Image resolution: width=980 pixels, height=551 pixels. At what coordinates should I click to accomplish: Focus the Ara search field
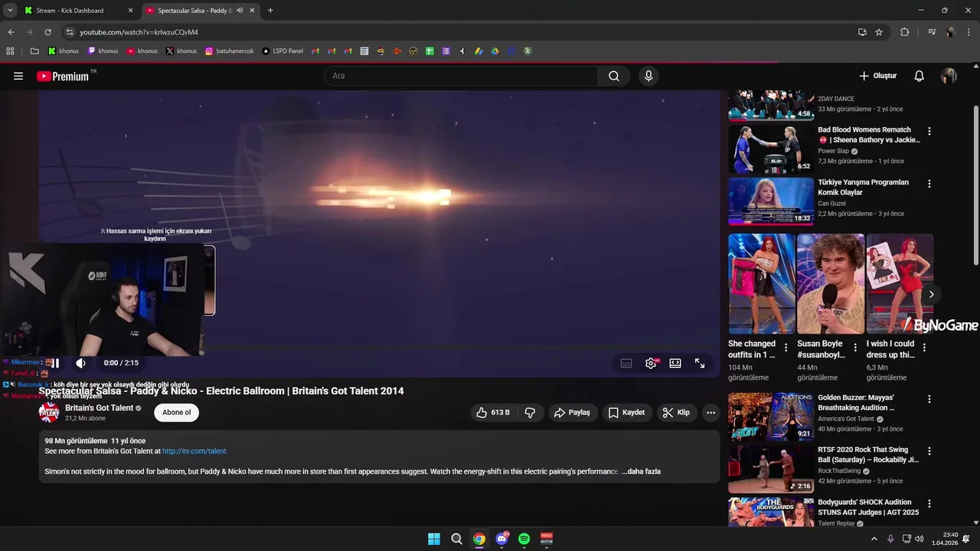461,76
